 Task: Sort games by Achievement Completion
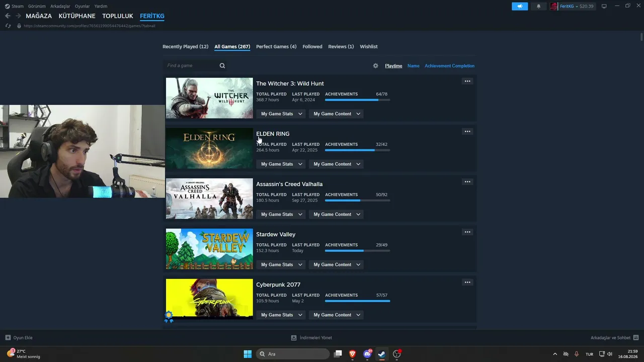click(449, 66)
